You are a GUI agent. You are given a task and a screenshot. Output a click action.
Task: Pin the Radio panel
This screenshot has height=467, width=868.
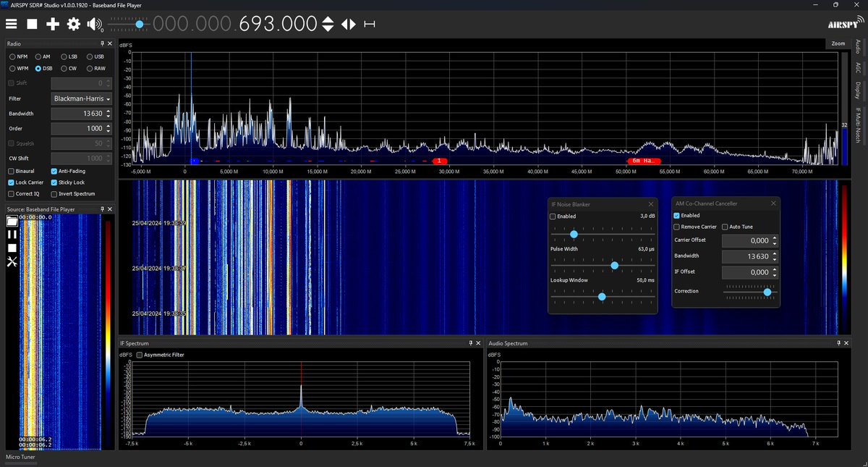(x=103, y=44)
